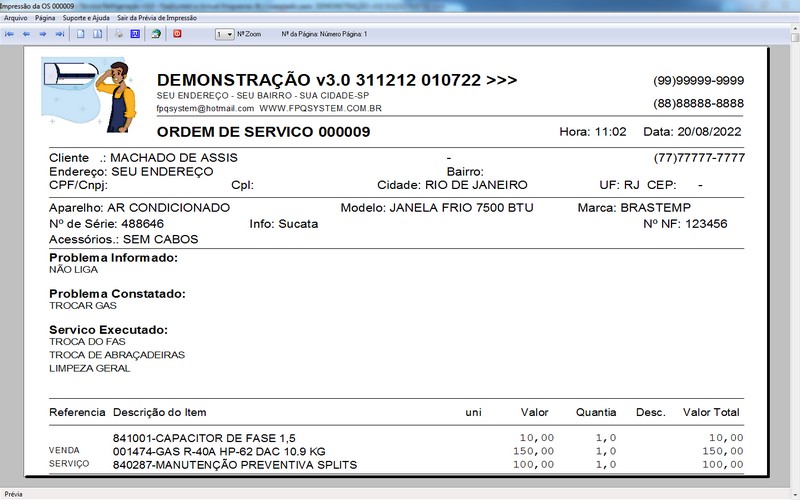Click the email fpqsystem@hotmail.com

point(205,108)
